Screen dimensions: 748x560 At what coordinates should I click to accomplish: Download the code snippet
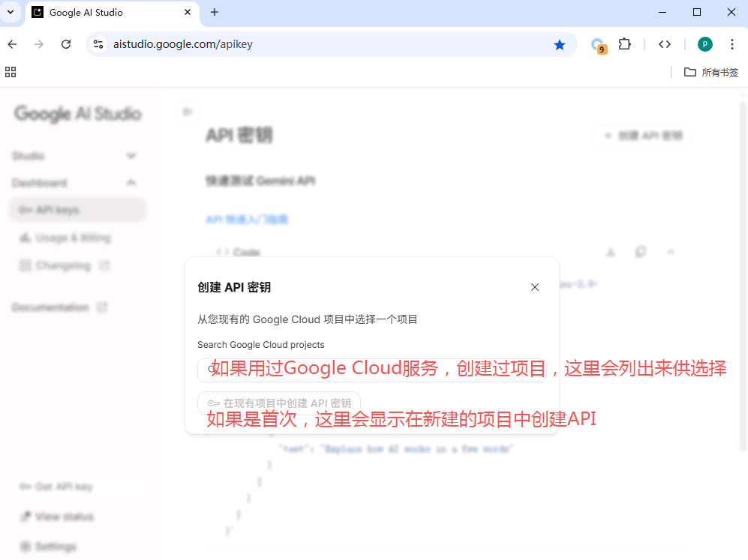[611, 252]
